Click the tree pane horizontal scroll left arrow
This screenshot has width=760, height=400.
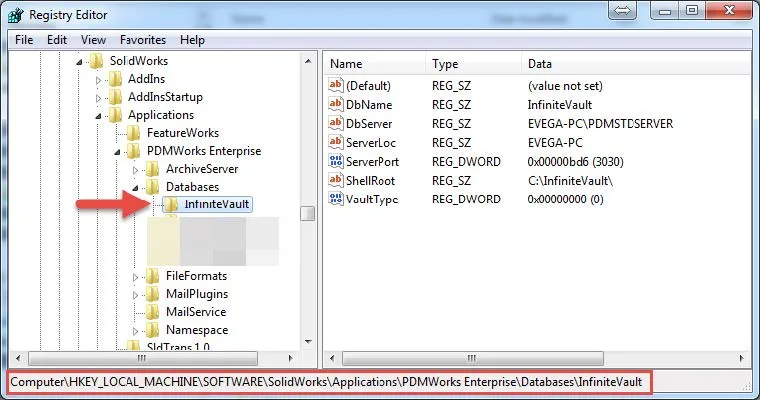[x=18, y=358]
